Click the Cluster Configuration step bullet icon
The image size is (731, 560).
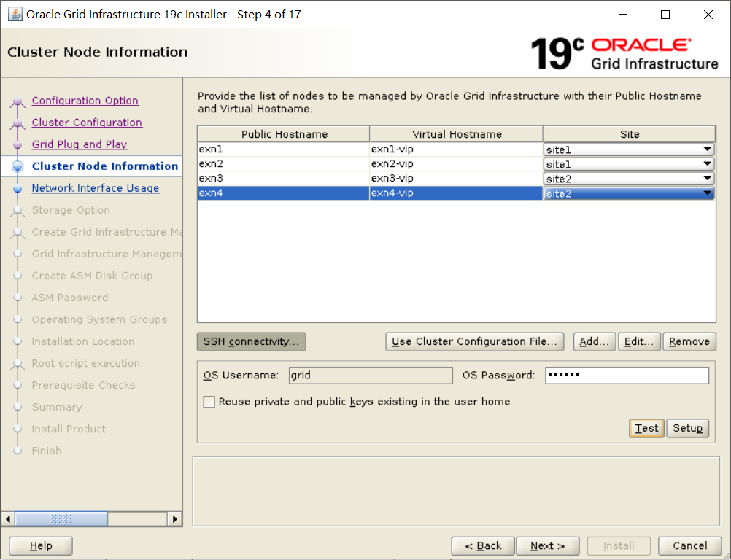pos(18,123)
